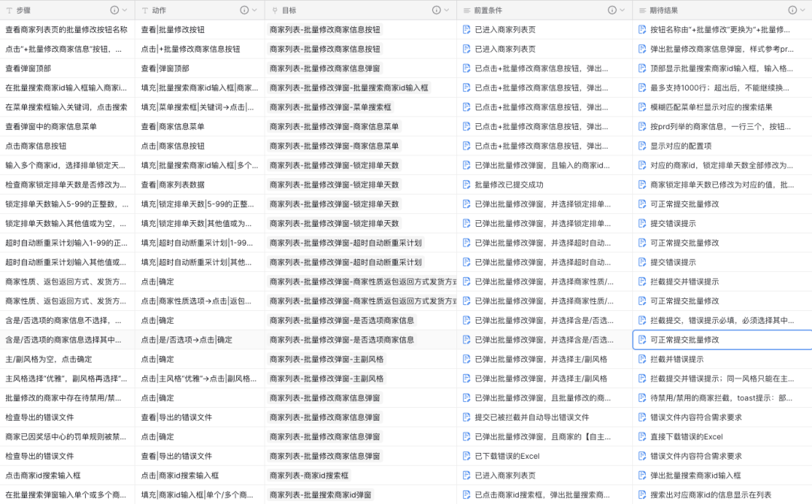Click the document icon beside 已下载错误的Excel

[x=467, y=457]
